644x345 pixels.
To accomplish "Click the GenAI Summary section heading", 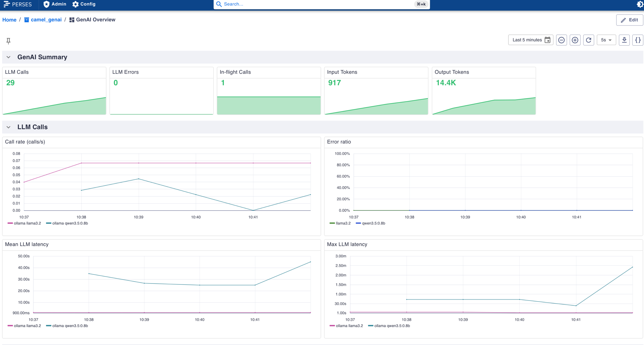I will tap(42, 57).
